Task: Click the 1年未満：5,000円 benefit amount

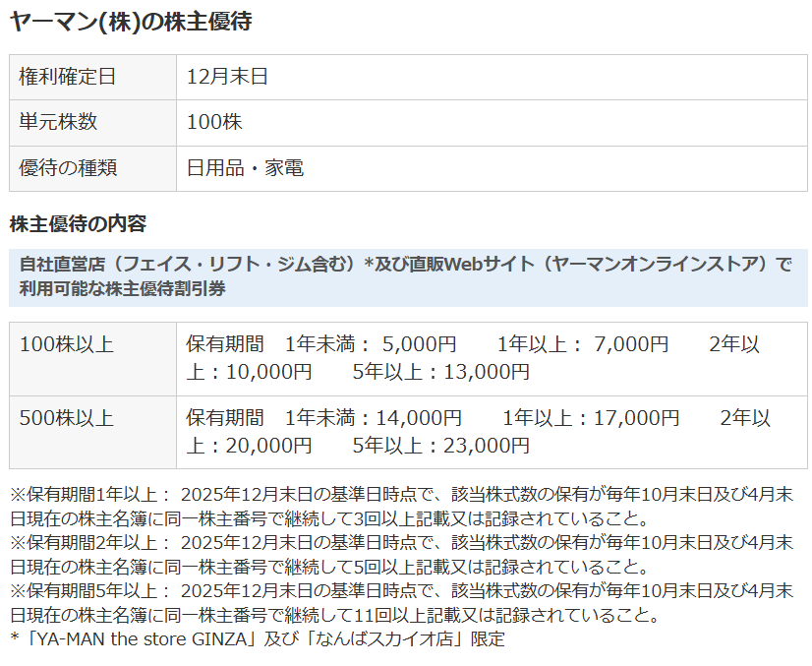Action: tap(371, 344)
